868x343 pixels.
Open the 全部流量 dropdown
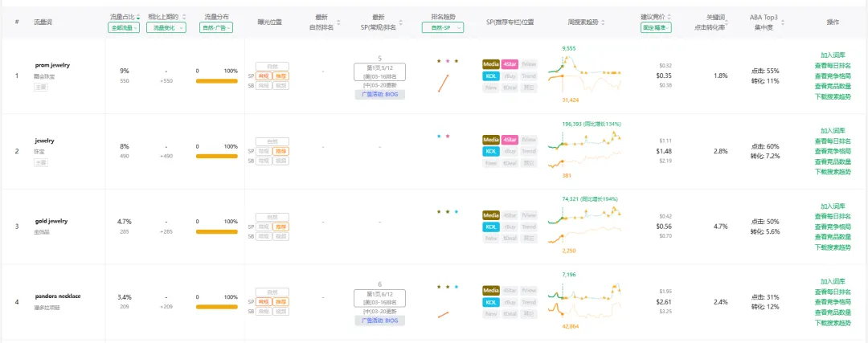pos(124,27)
